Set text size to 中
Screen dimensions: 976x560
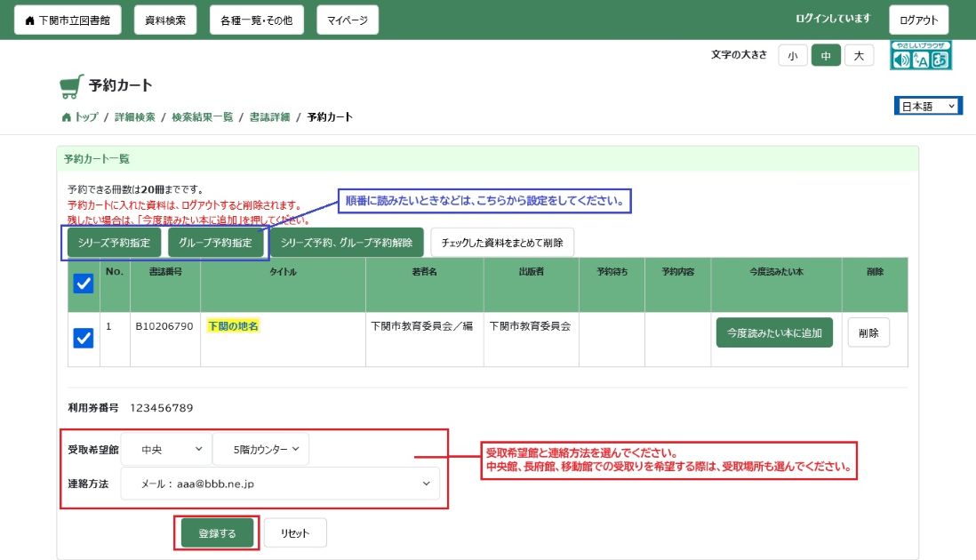pyautogui.click(x=826, y=55)
